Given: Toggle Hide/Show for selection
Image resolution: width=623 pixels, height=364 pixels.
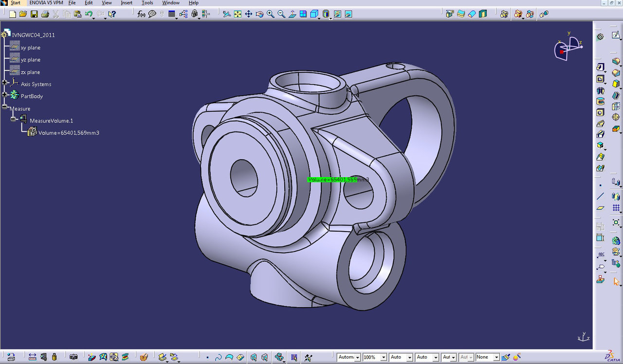Looking at the screenshot, I should tap(337, 14).
